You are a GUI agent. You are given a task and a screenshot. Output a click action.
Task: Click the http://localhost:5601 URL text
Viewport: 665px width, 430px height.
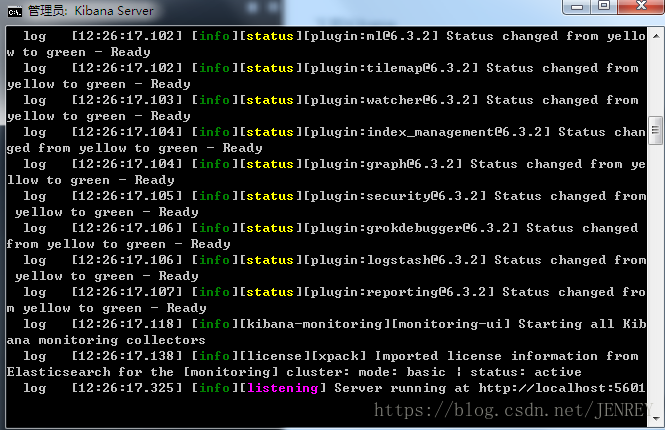(x=562, y=388)
